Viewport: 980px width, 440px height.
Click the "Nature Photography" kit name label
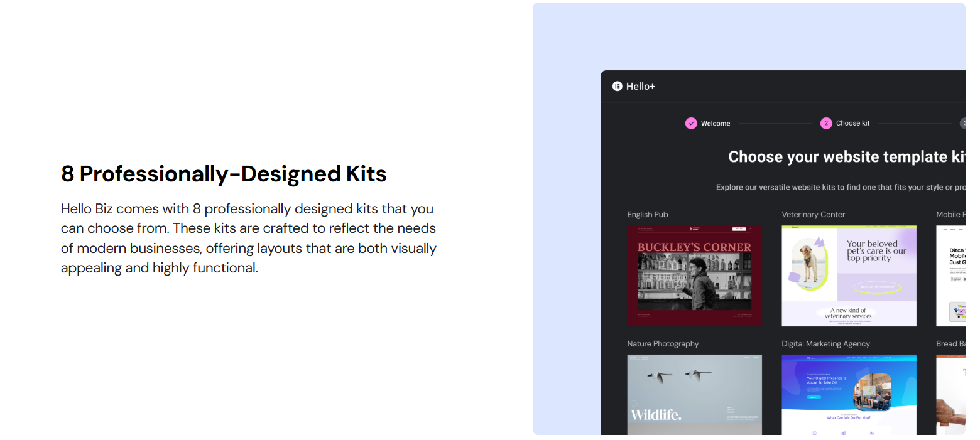pyautogui.click(x=663, y=343)
